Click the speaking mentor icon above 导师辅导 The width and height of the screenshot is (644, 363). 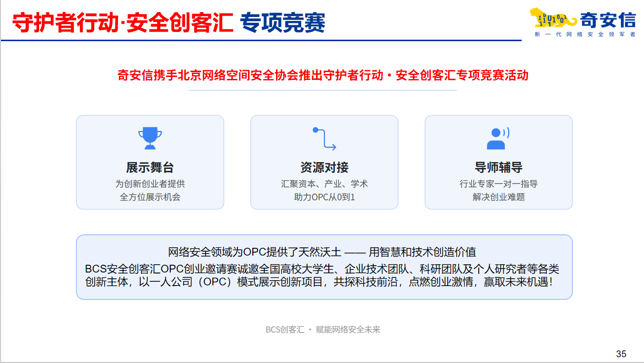(498, 138)
